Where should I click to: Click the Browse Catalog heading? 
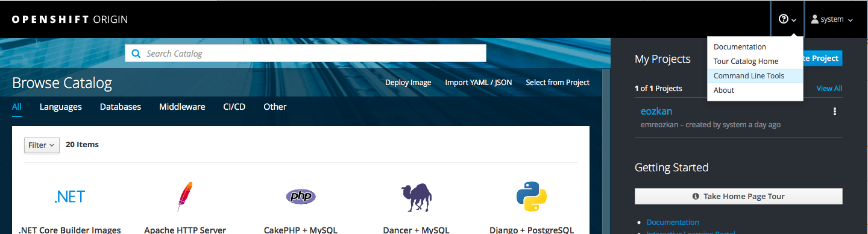click(x=62, y=83)
